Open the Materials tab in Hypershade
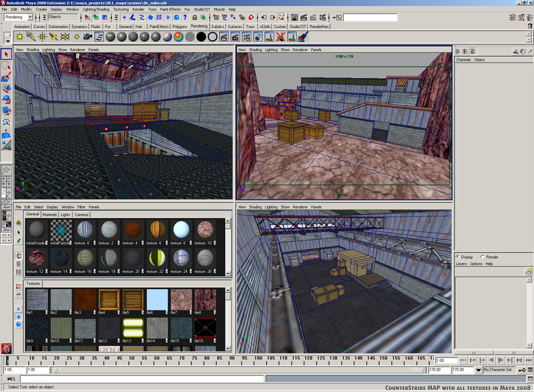This screenshot has height=392, width=534. 49,214
